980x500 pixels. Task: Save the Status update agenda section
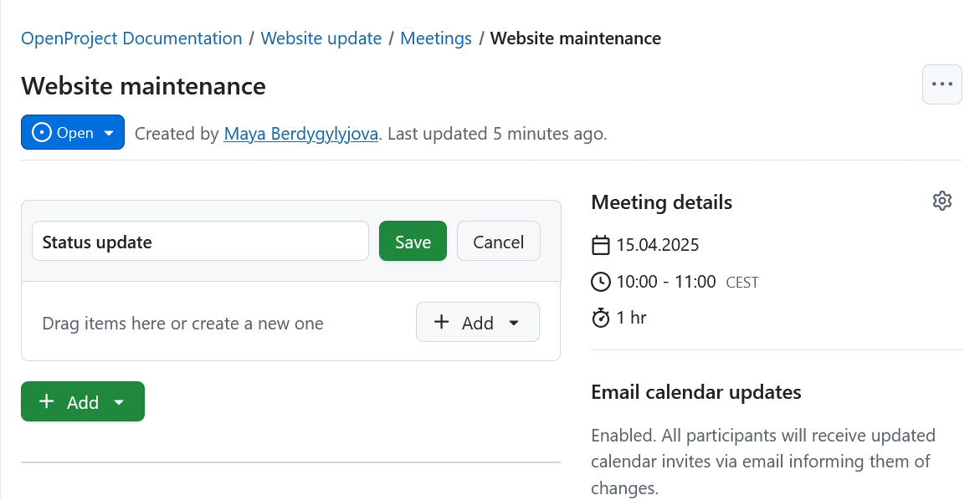[x=413, y=241]
